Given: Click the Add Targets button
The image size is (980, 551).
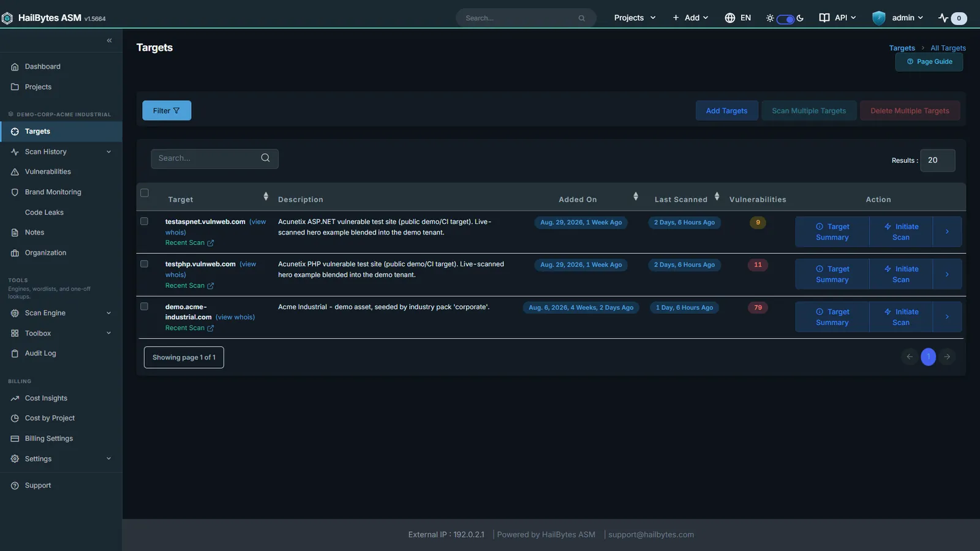Looking at the screenshot, I should pyautogui.click(x=726, y=111).
